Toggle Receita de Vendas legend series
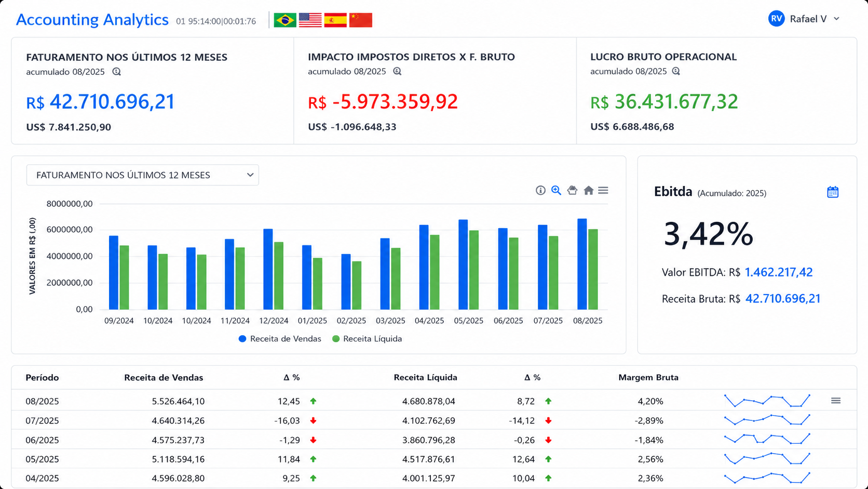The height and width of the screenshot is (489, 868). [280, 339]
